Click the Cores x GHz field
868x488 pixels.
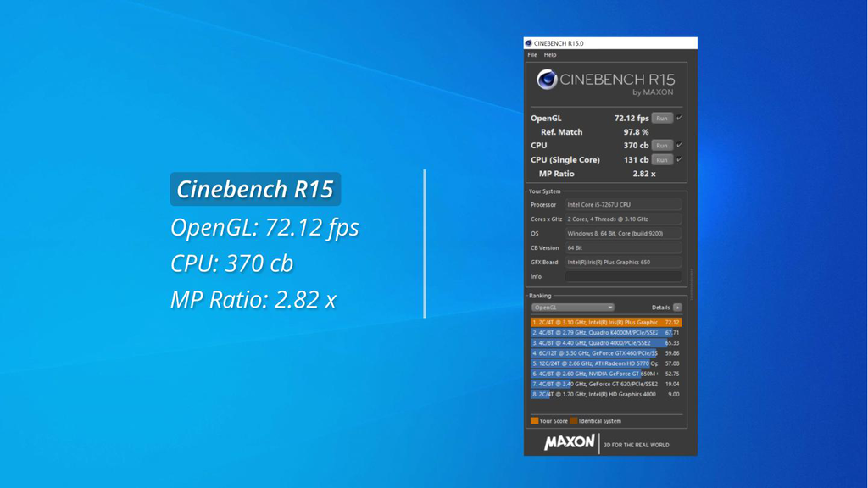(x=623, y=219)
